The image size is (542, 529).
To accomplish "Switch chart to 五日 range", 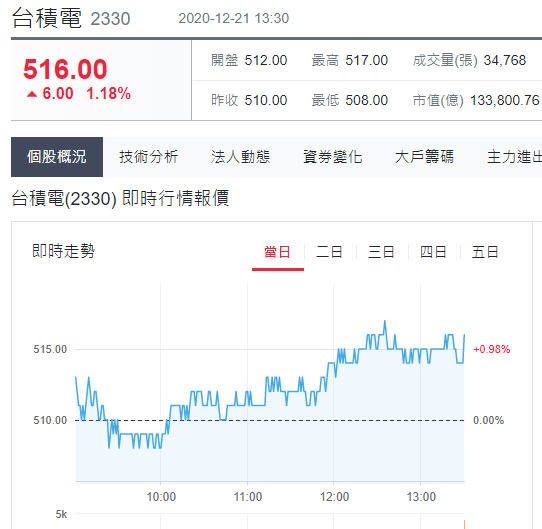I will (485, 252).
